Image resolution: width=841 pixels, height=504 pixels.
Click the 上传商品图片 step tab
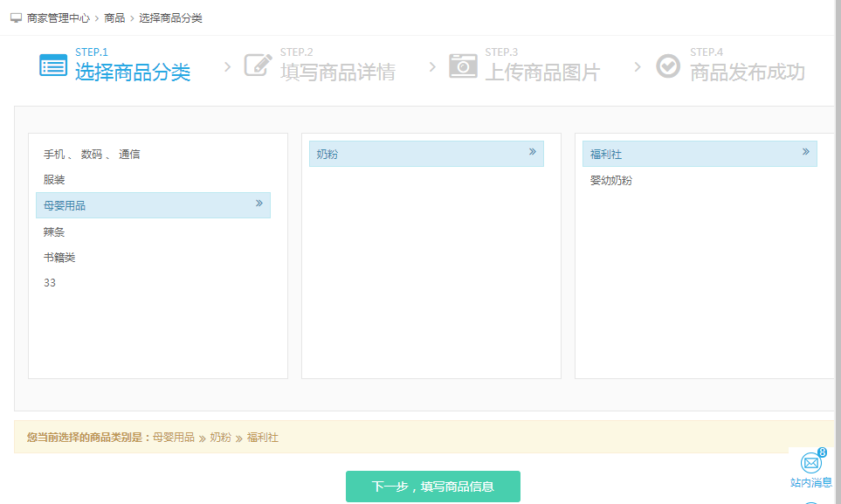(542, 72)
